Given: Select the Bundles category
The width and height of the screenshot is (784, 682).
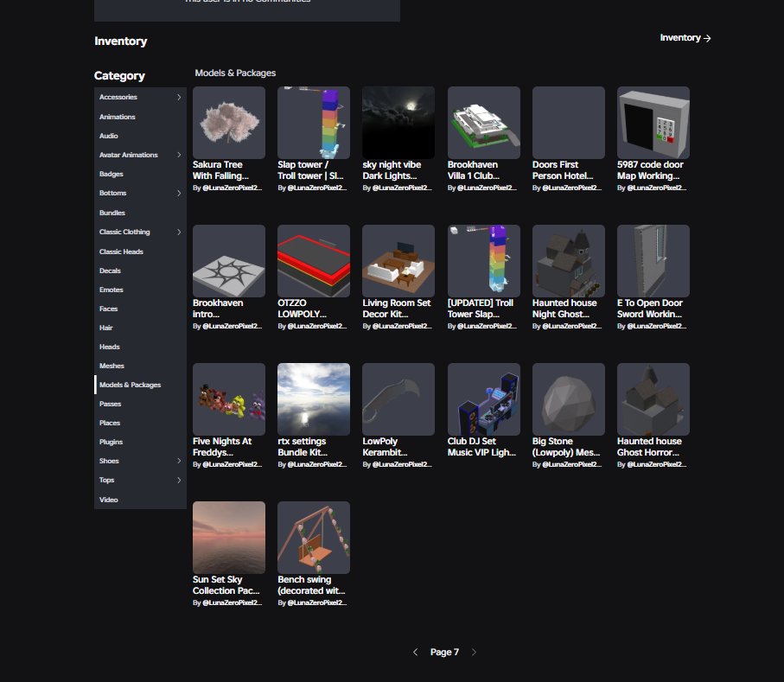Looking at the screenshot, I should coord(141,213).
